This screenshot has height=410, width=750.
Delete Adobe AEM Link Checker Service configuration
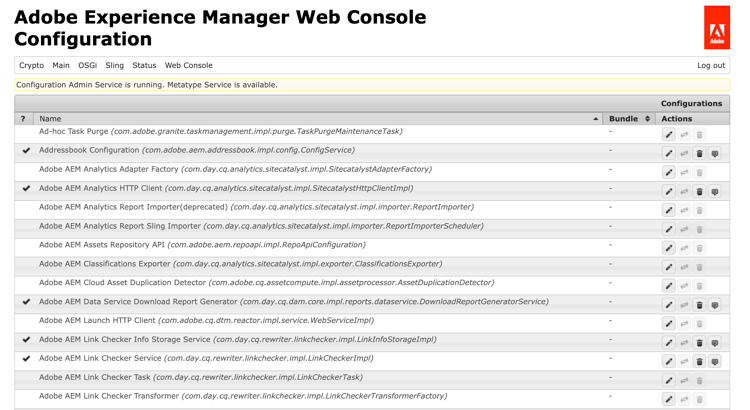[x=699, y=361]
